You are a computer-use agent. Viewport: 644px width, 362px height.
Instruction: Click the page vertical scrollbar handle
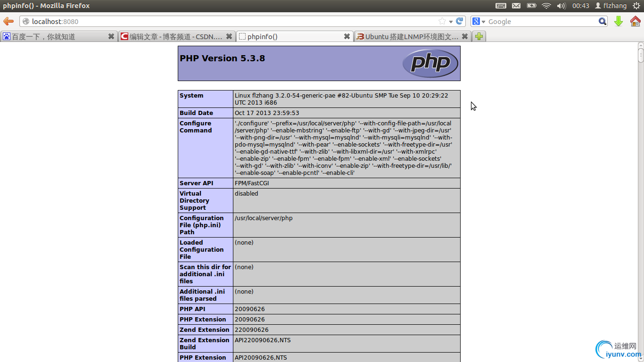(x=641, y=55)
